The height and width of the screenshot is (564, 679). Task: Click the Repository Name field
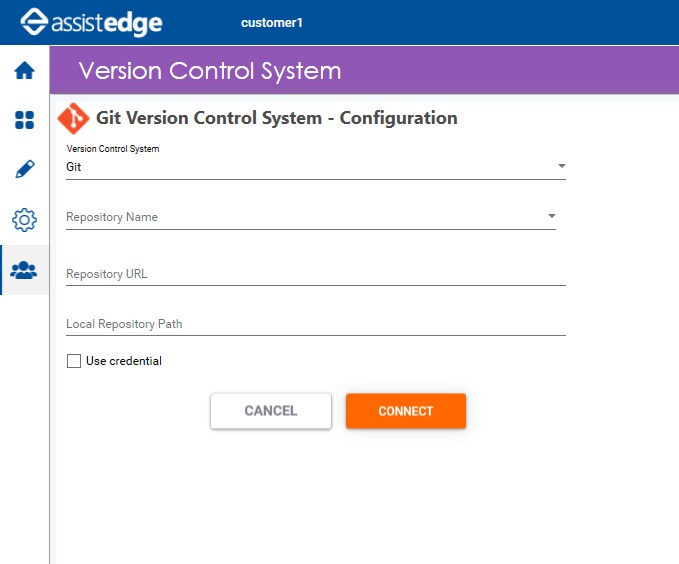(310, 217)
